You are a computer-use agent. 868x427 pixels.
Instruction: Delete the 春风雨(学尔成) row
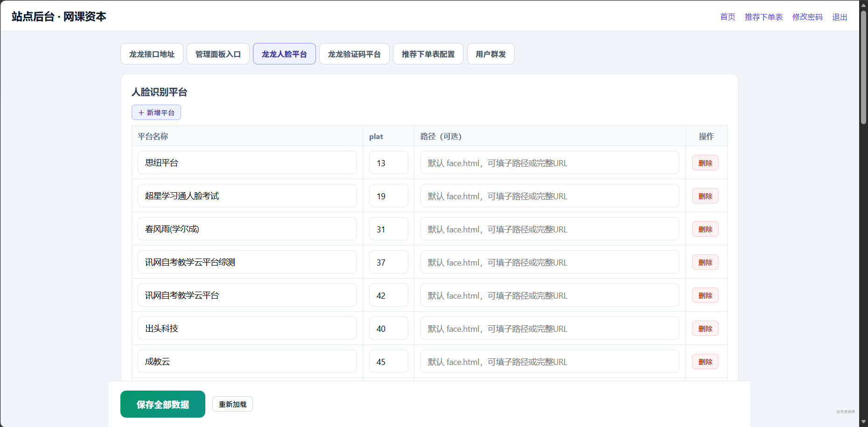(705, 229)
